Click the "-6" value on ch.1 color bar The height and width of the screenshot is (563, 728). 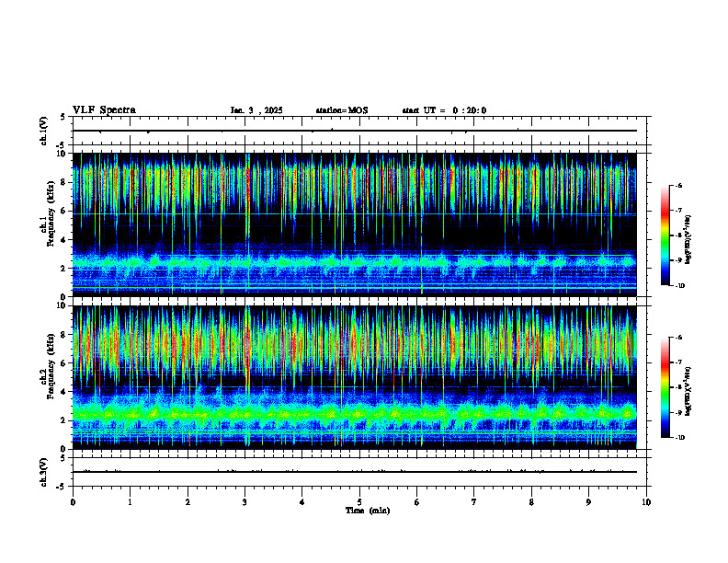678,186
